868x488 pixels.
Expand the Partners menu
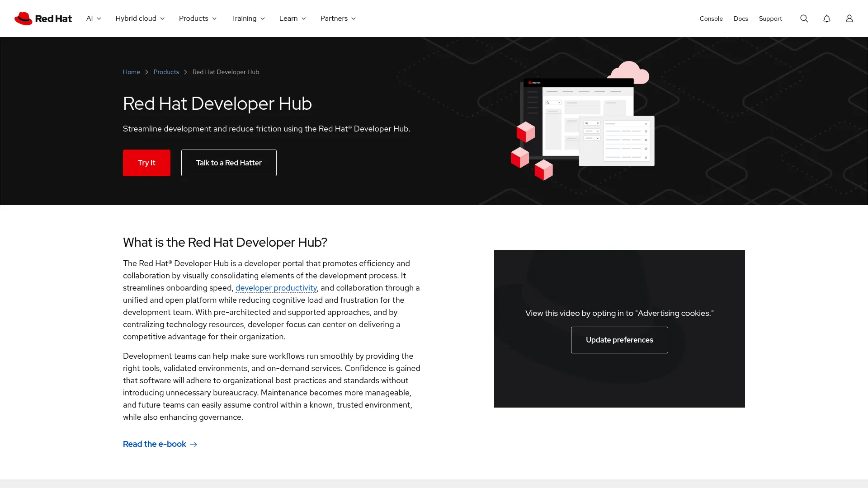coord(338,19)
